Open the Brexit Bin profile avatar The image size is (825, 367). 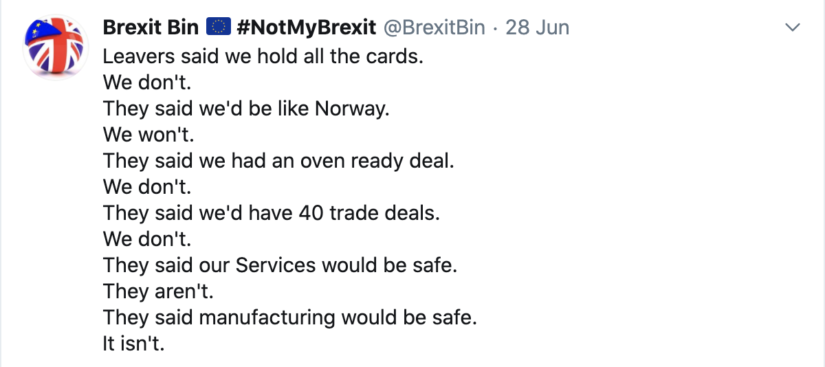pyautogui.click(x=55, y=47)
